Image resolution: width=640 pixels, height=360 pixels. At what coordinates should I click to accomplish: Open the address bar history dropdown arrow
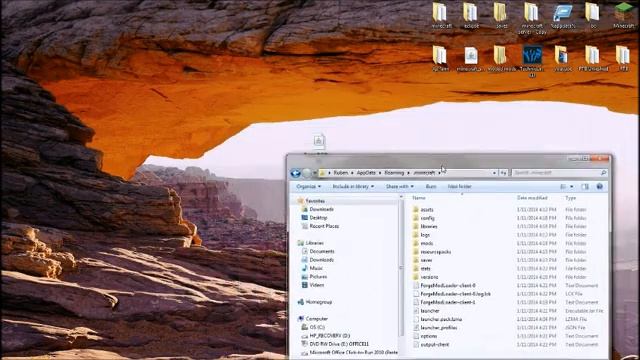point(494,173)
